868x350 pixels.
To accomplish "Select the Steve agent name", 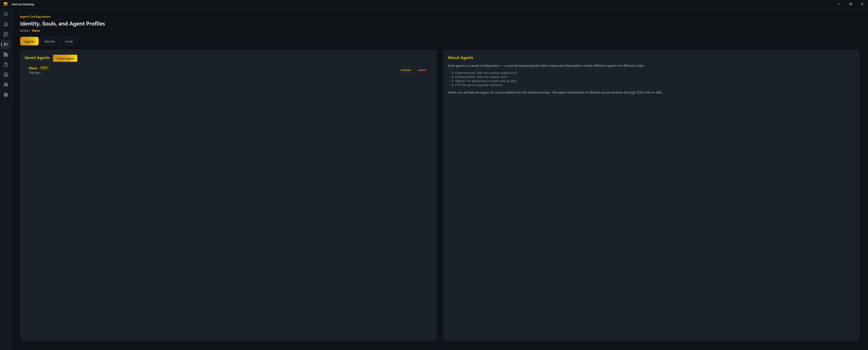I will 33,68.
